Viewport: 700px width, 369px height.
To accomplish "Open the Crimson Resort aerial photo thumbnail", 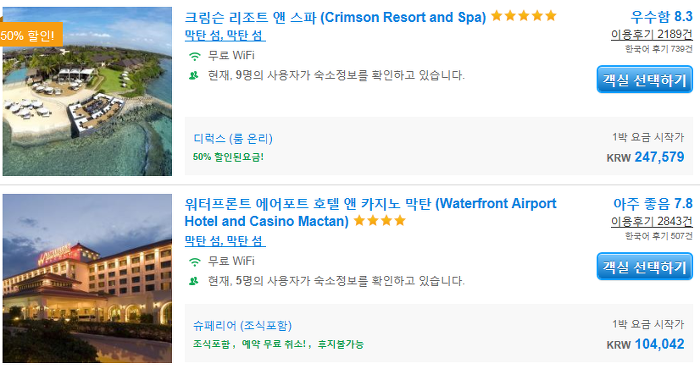I will tap(87, 91).
